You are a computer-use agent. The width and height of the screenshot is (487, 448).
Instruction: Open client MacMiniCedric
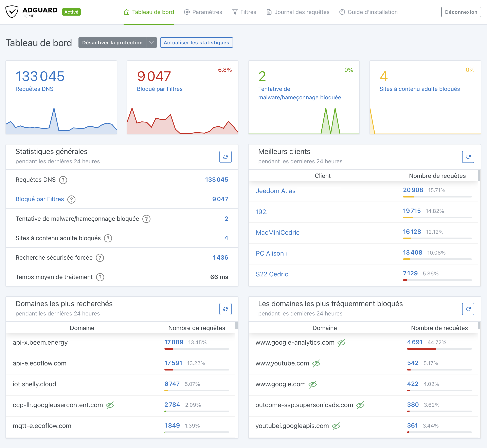(x=278, y=233)
